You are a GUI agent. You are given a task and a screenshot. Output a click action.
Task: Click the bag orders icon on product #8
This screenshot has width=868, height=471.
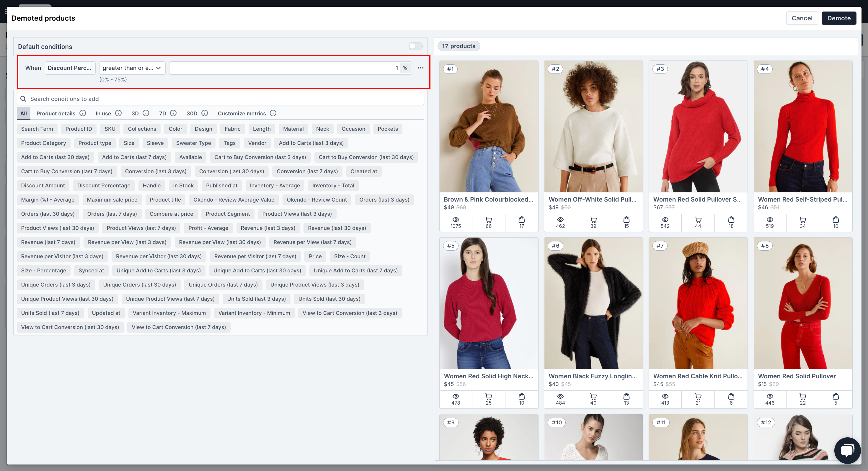click(x=836, y=396)
